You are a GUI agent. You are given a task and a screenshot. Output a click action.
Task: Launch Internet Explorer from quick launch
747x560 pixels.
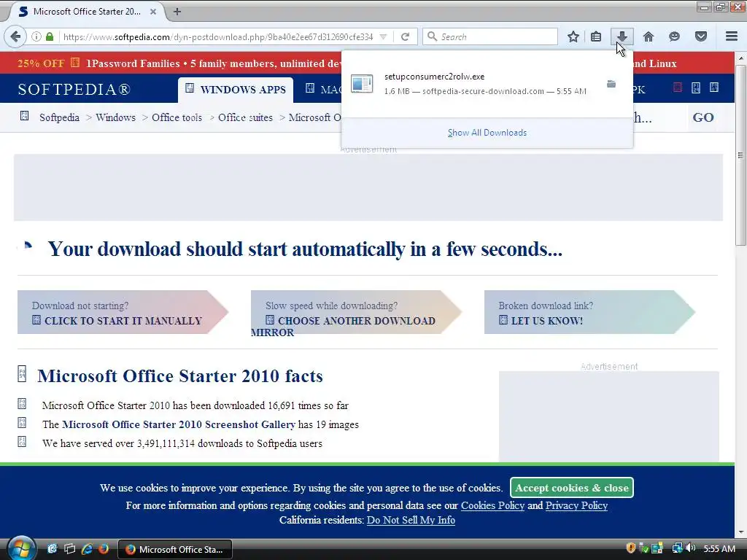point(86,549)
